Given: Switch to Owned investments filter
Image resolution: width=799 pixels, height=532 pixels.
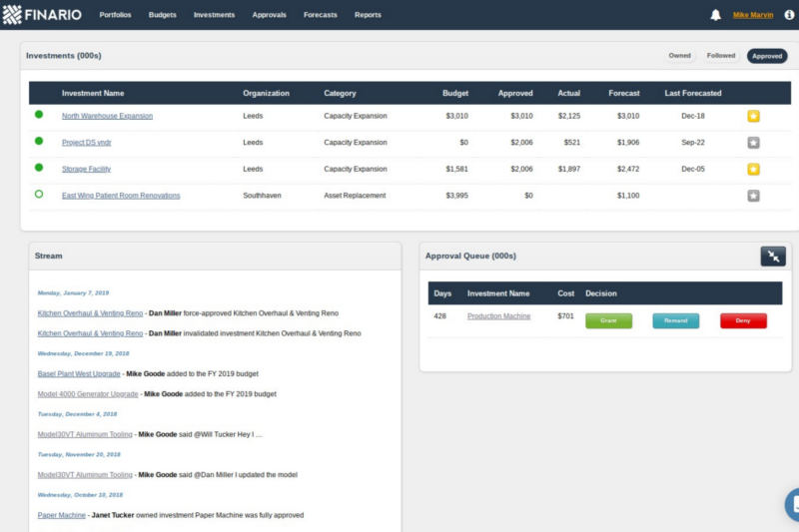Looking at the screenshot, I should [679, 56].
